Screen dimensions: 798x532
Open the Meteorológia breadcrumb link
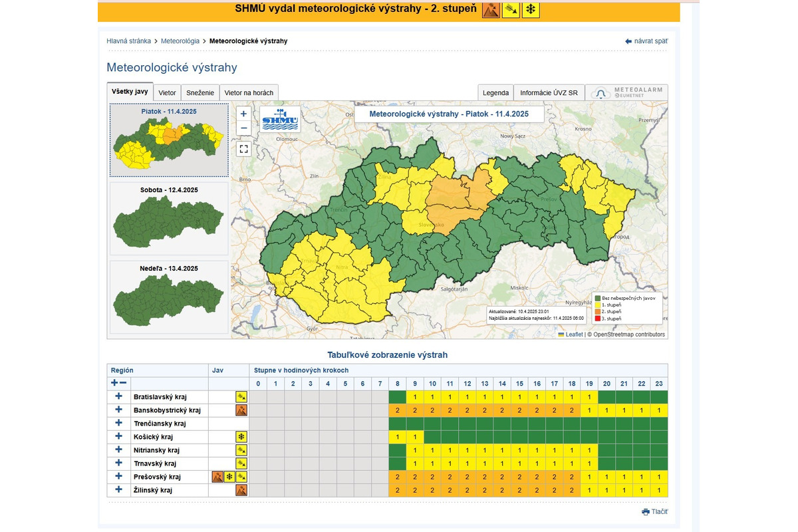[x=181, y=41]
